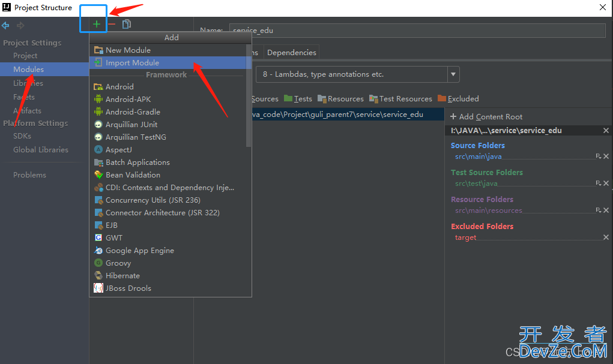Unmark src\main\resources resource folder
Screen dimensions: 613x364
(606, 210)
